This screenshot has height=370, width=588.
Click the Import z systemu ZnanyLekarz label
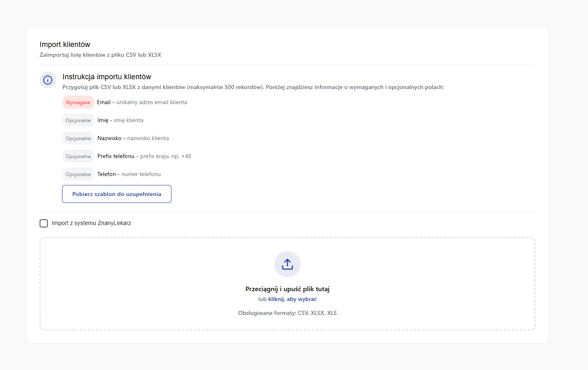[x=91, y=223]
